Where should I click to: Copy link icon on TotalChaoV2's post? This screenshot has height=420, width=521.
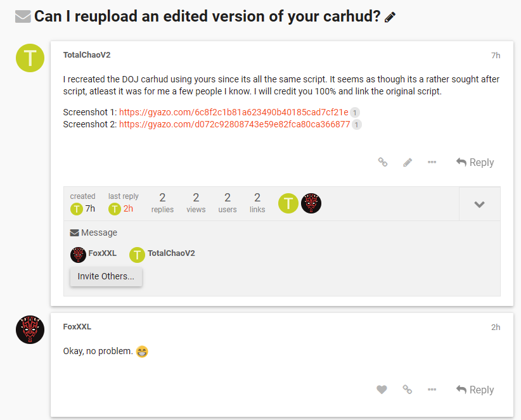click(383, 162)
